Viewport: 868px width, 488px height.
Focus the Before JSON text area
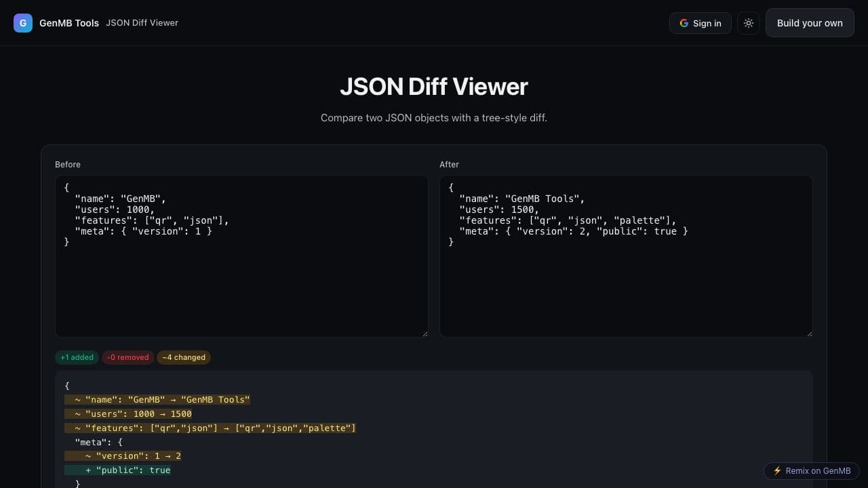coord(241,256)
